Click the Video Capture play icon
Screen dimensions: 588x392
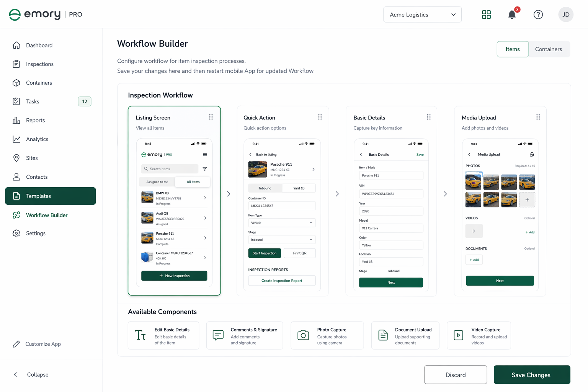click(458, 335)
